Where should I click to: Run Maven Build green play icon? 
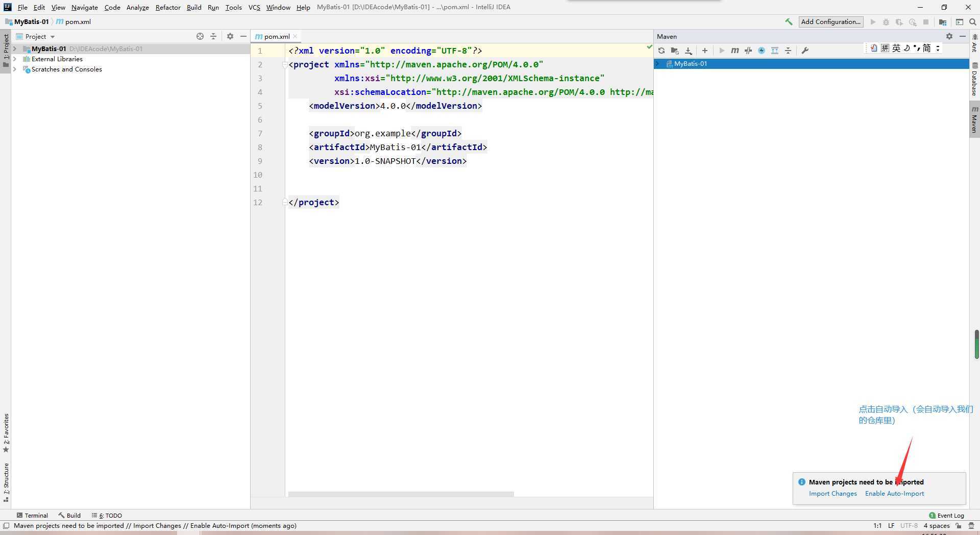[722, 51]
